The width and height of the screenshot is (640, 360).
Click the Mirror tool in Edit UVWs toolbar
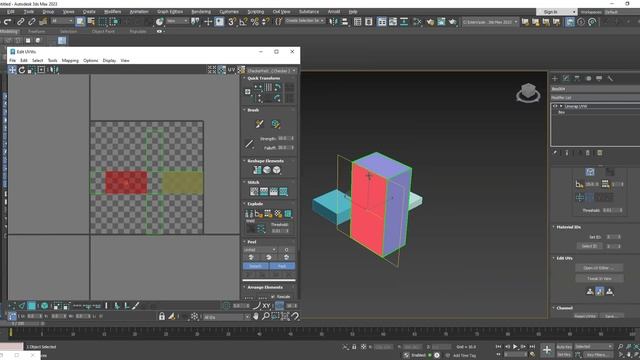coord(53,70)
